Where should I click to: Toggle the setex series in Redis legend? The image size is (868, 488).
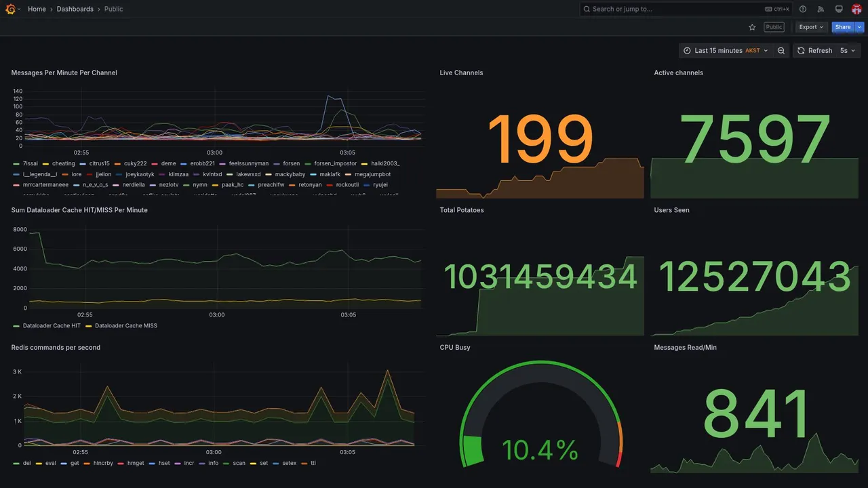(x=290, y=463)
